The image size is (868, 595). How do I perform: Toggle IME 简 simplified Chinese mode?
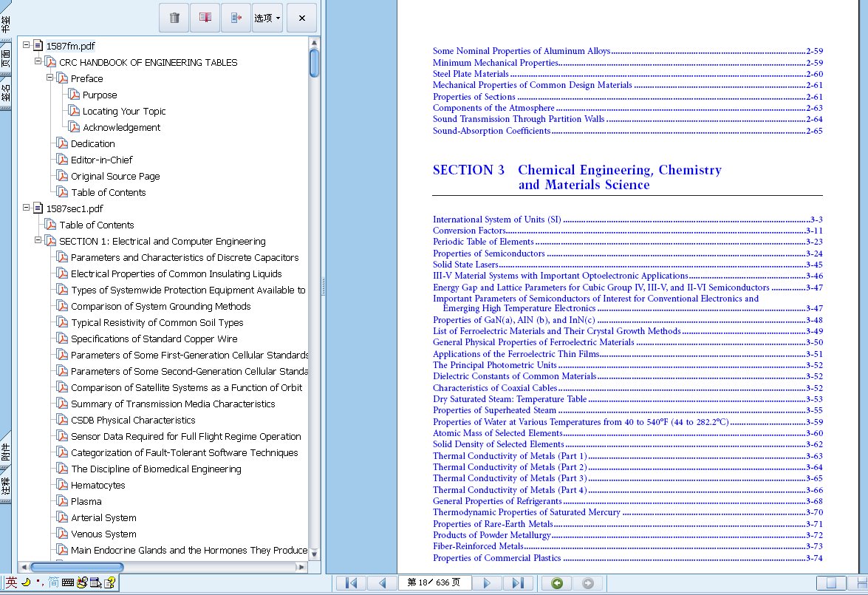(53, 582)
